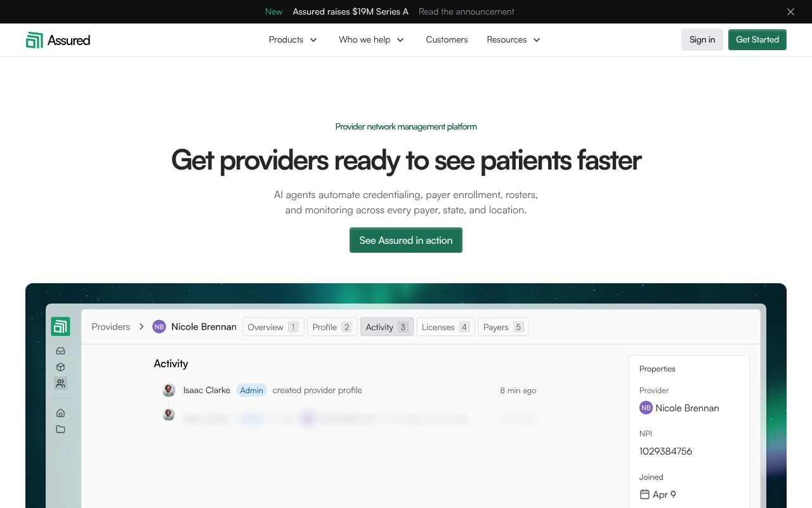The image size is (812, 508).
Task: Open the Payers tab
Action: (503, 327)
